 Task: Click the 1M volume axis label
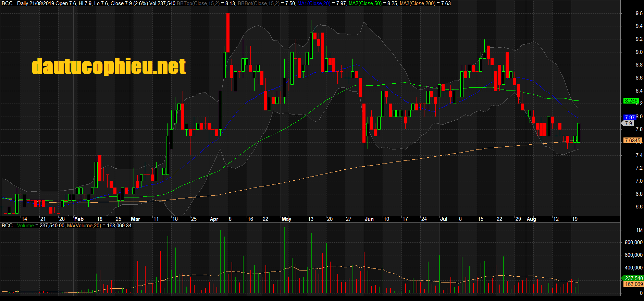pyautogui.click(x=639, y=230)
